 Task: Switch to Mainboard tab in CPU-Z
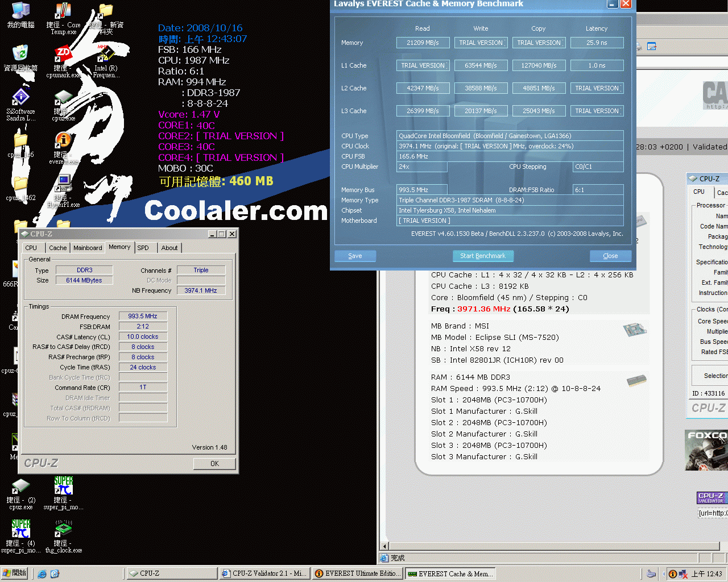click(88, 248)
